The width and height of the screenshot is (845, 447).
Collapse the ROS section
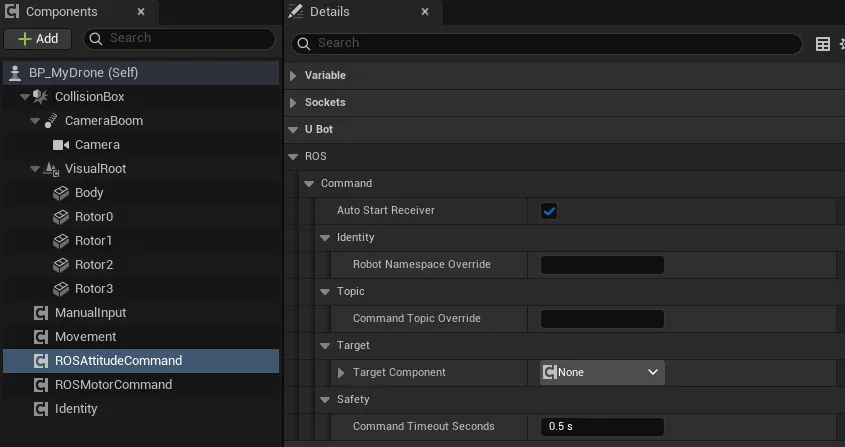pos(293,156)
